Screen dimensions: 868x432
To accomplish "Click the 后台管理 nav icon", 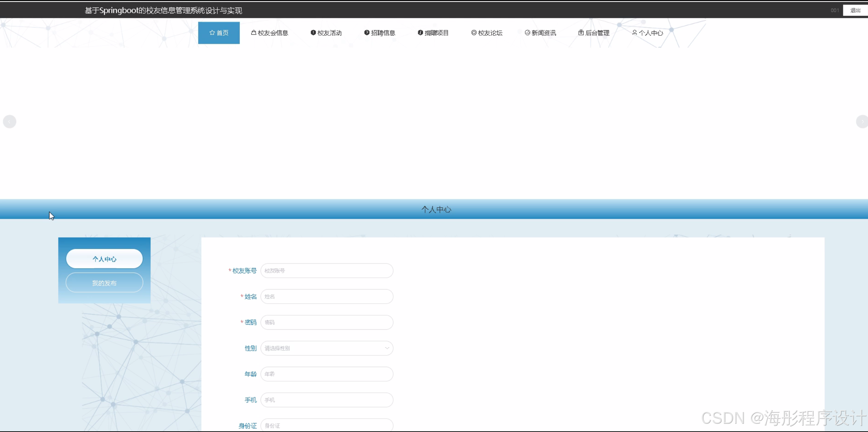I will pos(581,33).
